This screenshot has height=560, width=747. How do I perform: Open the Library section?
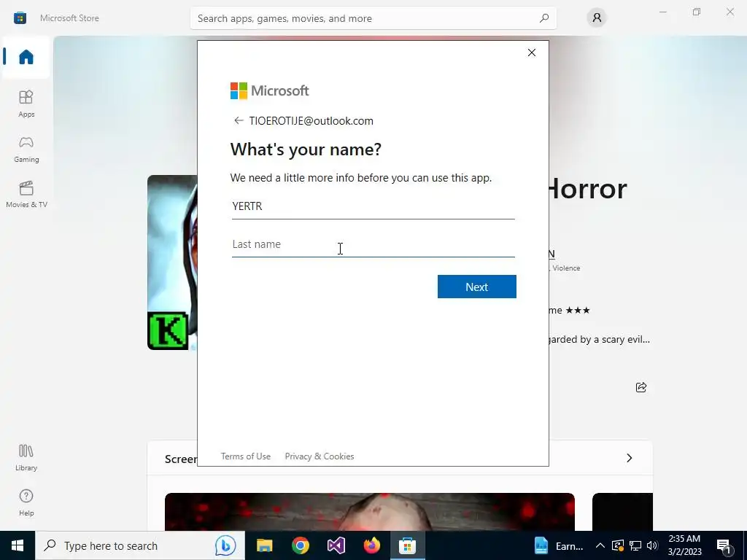tap(26, 457)
